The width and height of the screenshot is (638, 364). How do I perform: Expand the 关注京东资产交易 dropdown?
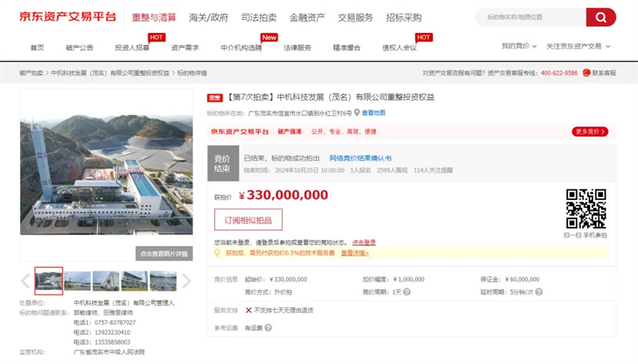click(578, 46)
